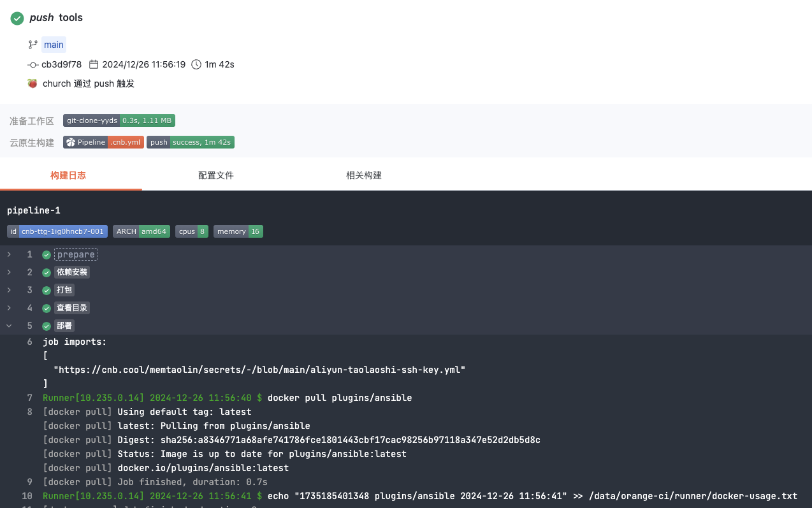Screen dimensions: 812x508
Task: Click the commit icon beside cb3d9f78
Action: (x=33, y=64)
